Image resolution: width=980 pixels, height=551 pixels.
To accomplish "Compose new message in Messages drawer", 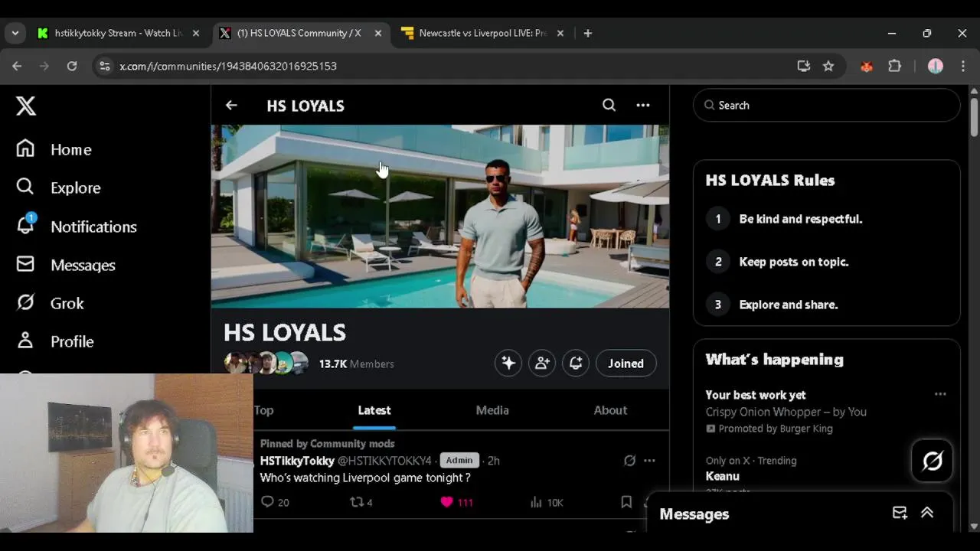I will point(900,514).
